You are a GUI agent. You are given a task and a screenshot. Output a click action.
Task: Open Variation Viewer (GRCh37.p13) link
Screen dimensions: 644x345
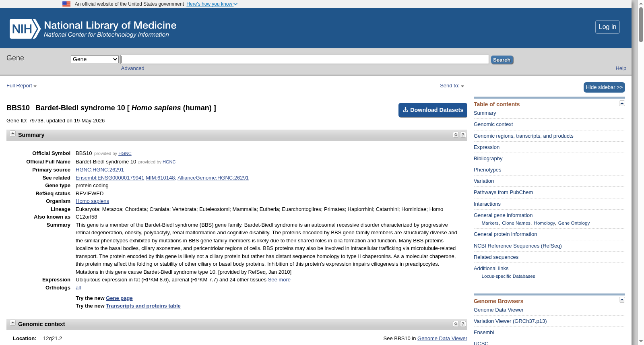click(510, 321)
